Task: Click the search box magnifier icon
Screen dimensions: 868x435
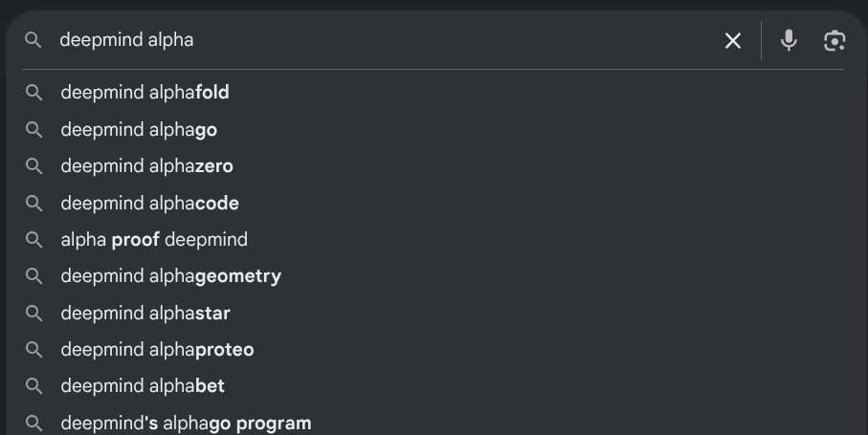Action: (33, 40)
